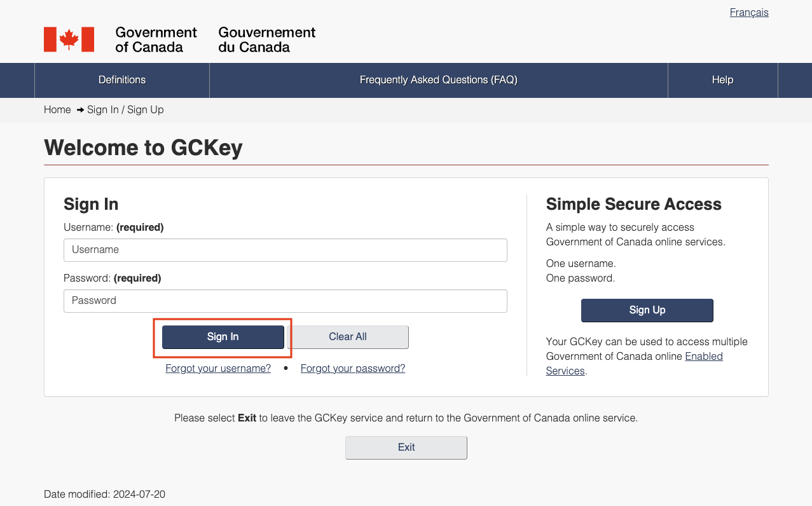Navigate to Home via the breadcrumb
The width and height of the screenshot is (812, 506).
pos(57,109)
